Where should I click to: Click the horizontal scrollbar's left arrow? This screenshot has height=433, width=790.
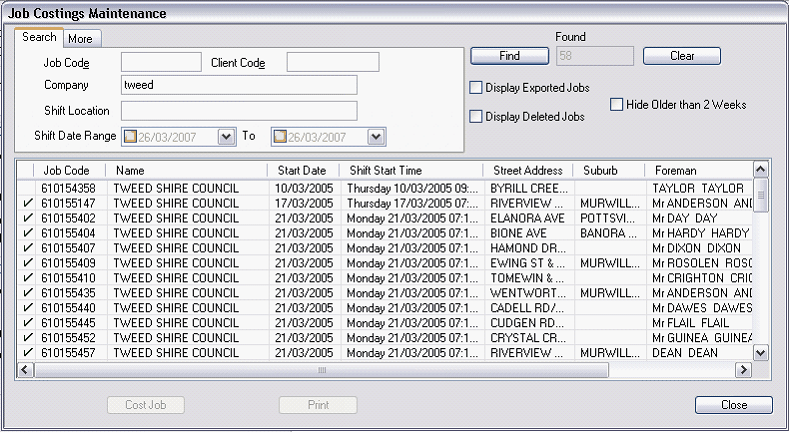(x=25, y=370)
